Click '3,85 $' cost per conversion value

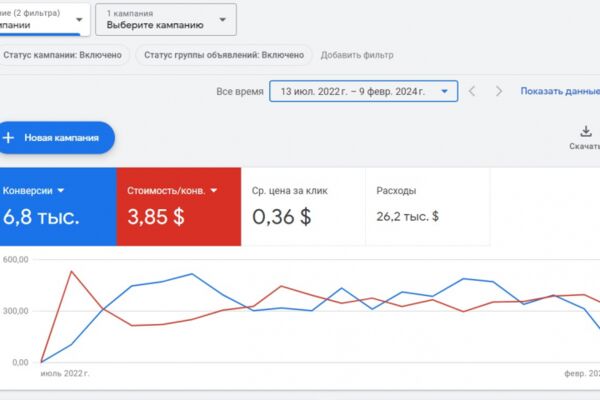click(156, 217)
